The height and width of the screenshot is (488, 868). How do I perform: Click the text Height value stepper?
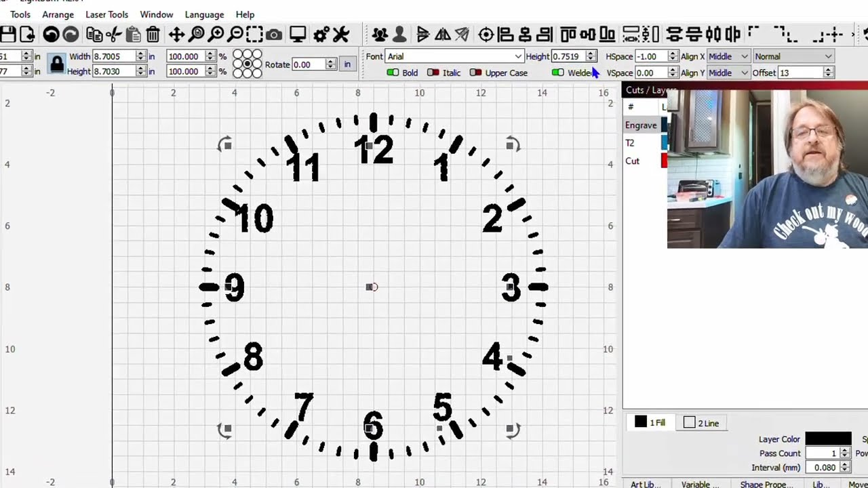tap(591, 56)
